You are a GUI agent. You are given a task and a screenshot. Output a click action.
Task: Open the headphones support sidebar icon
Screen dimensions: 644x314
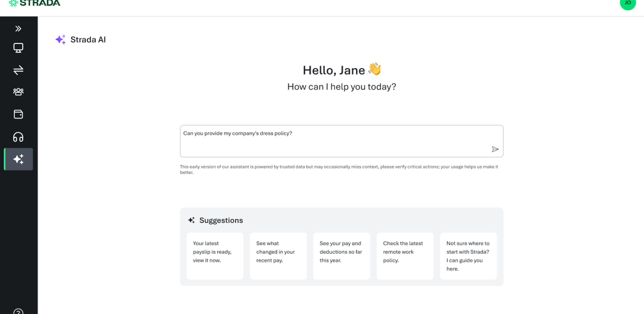[18, 137]
